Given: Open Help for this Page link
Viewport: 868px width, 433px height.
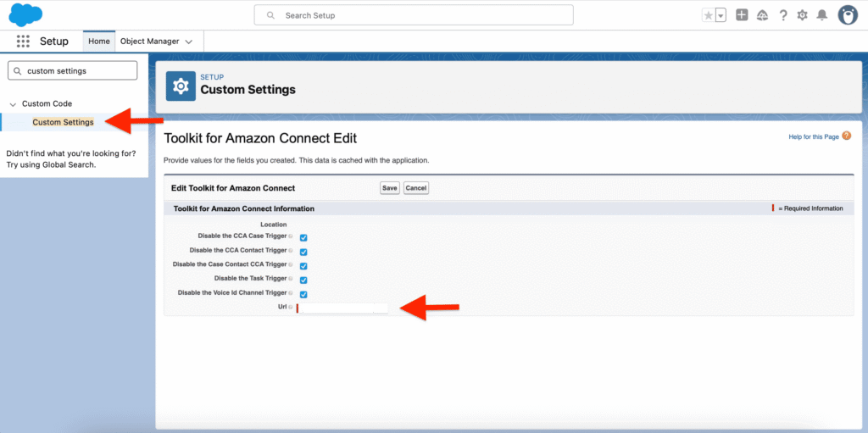Looking at the screenshot, I should point(813,136).
